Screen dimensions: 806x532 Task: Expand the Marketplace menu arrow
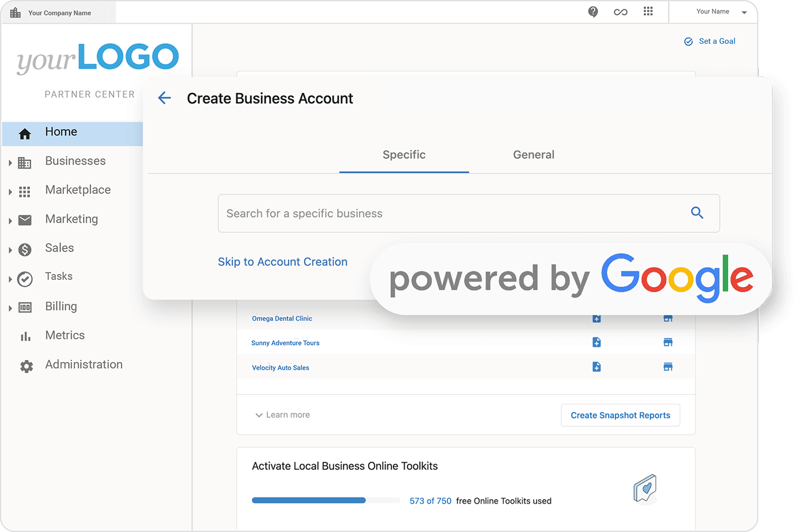(x=10, y=192)
